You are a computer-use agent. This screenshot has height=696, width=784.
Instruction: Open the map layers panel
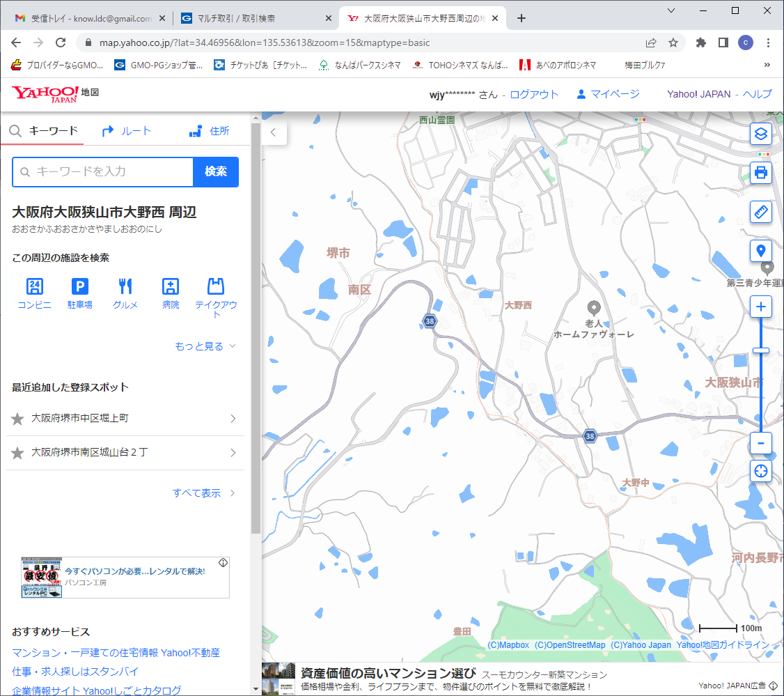click(761, 134)
